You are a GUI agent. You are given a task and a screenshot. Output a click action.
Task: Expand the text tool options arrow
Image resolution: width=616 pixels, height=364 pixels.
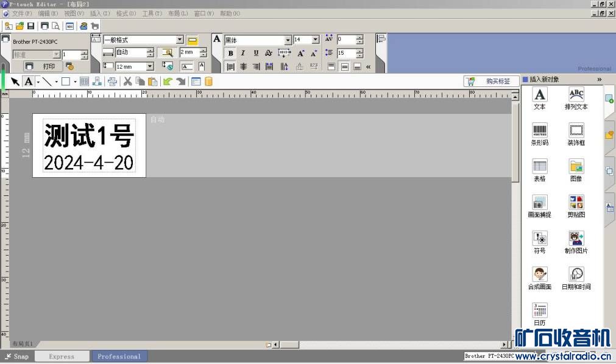tap(38, 82)
